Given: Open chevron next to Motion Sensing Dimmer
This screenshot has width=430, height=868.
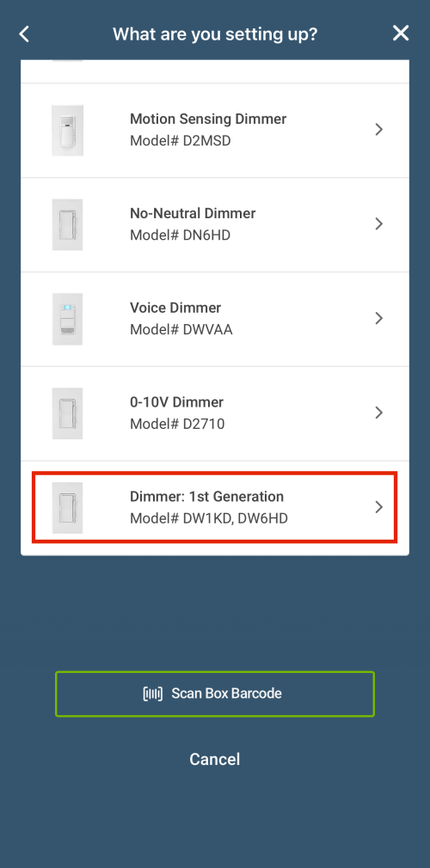Looking at the screenshot, I should (x=379, y=130).
